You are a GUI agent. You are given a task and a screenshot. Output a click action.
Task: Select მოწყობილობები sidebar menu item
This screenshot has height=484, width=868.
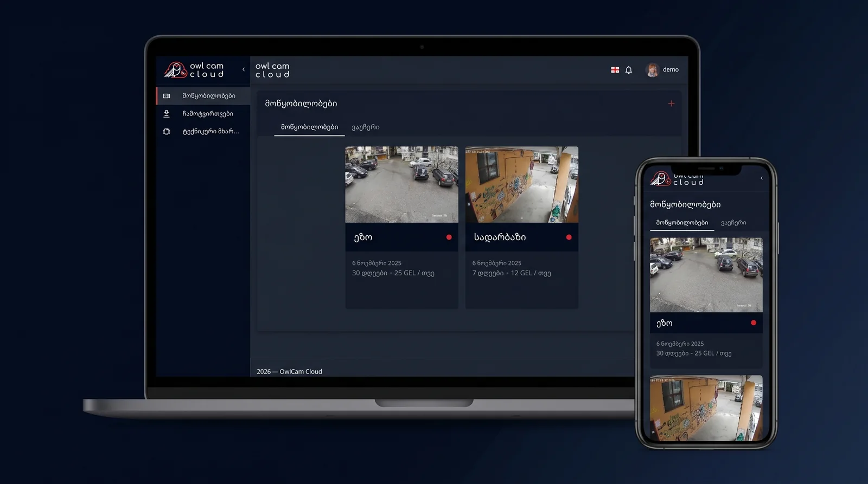pos(203,96)
